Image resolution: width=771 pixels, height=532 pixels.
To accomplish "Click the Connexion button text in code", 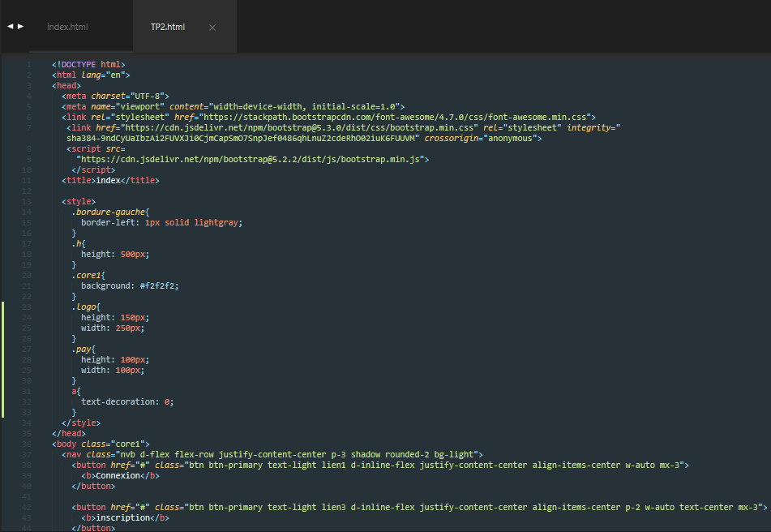I will (x=120, y=475).
